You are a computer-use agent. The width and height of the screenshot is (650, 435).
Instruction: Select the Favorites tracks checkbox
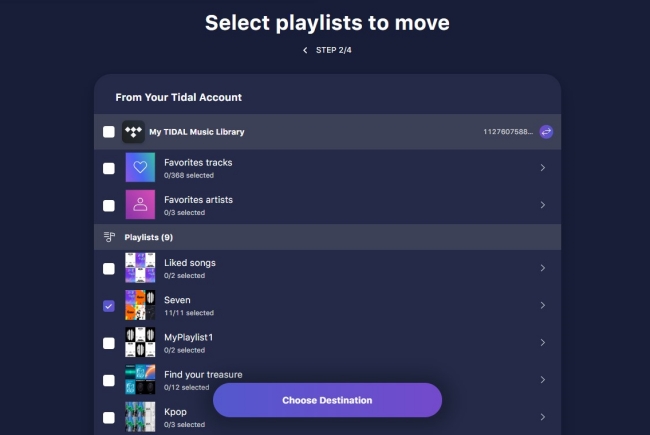tap(109, 168)
